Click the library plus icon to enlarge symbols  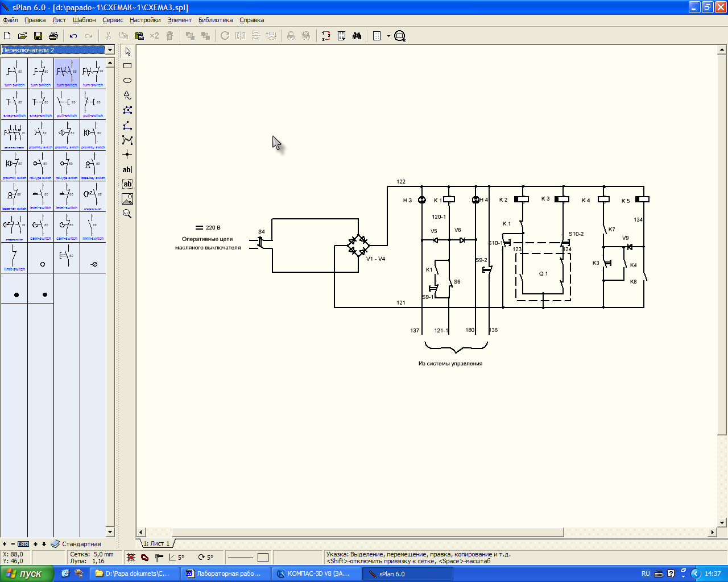click(5, 544)
